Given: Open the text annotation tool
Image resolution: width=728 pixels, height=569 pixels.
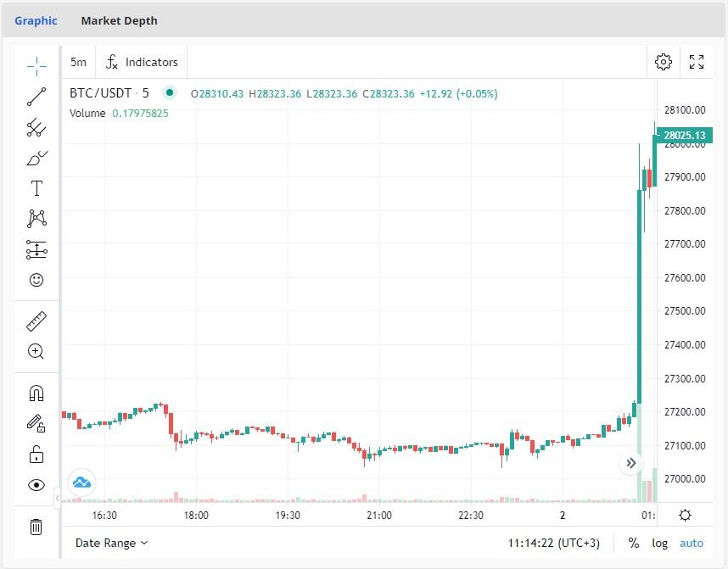Looking at the screenshot, I should pyautogui.click(x=36, y=188).
